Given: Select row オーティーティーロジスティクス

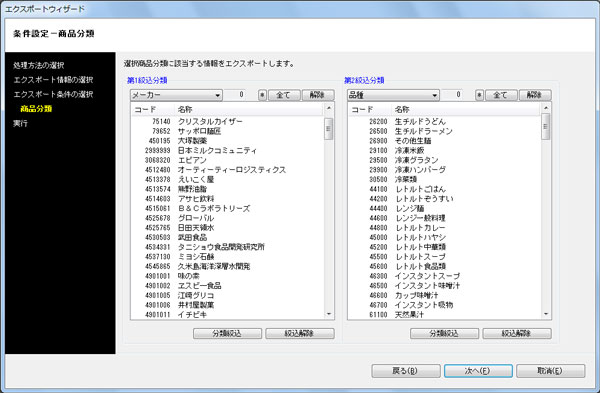Looking at the screenshot, I should pos(227,170).
